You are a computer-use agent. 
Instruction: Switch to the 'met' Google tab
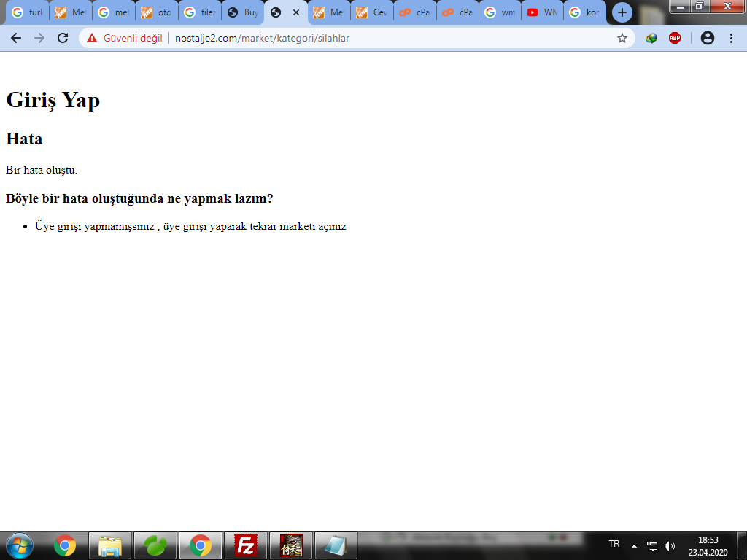(x=113, y=12)
